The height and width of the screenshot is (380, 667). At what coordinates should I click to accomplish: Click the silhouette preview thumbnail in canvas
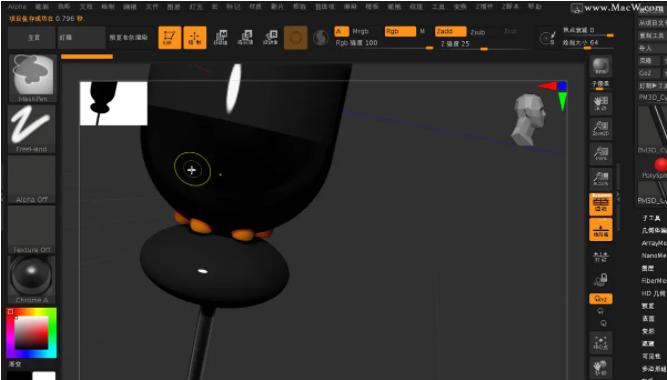[x=114, y=103]
